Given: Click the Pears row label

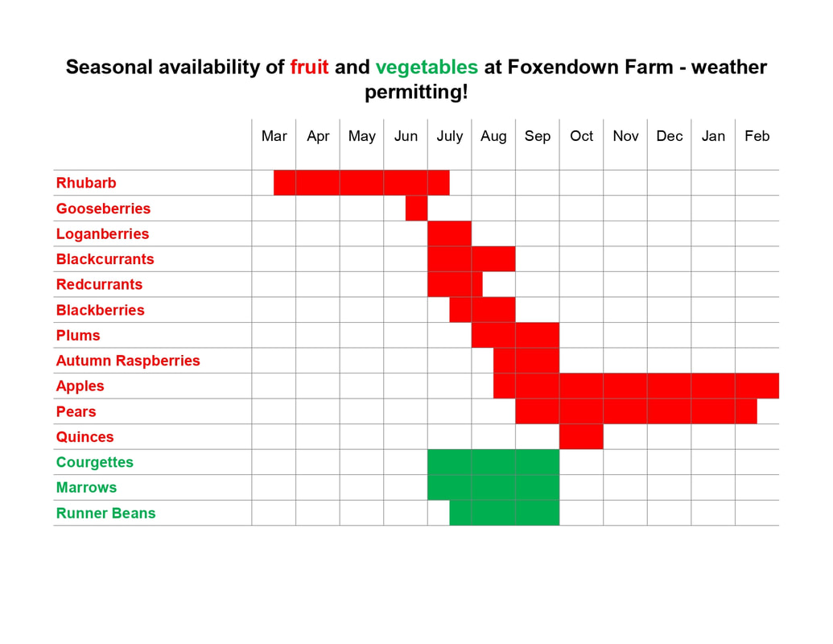Looking at the screenshot, I should pos(76,412).
